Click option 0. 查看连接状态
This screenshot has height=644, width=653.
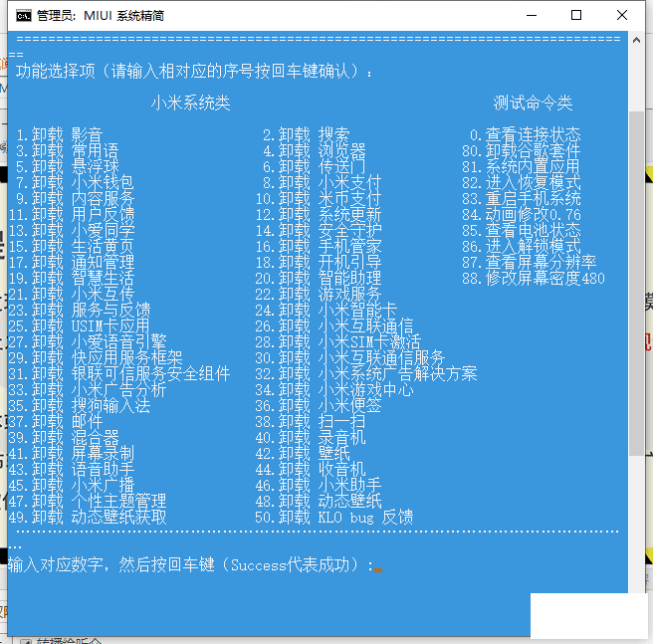(x=525, y=135)
